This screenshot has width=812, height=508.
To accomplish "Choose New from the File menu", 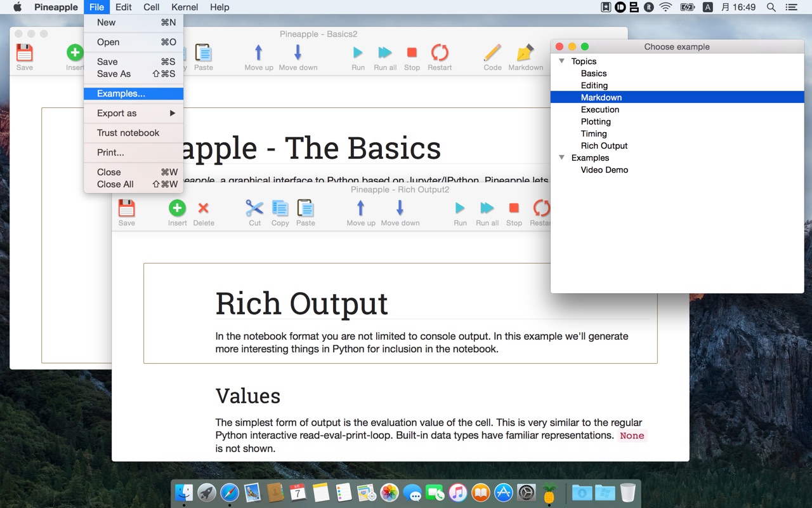I will tap(133, 22).
